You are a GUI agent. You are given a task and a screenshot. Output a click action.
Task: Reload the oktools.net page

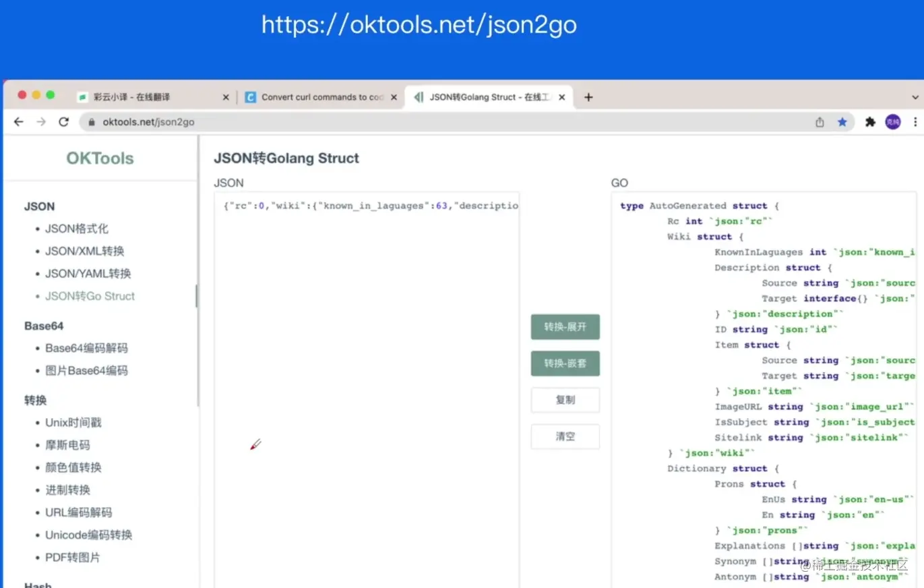pyautogui.click(x=64, y=122)
